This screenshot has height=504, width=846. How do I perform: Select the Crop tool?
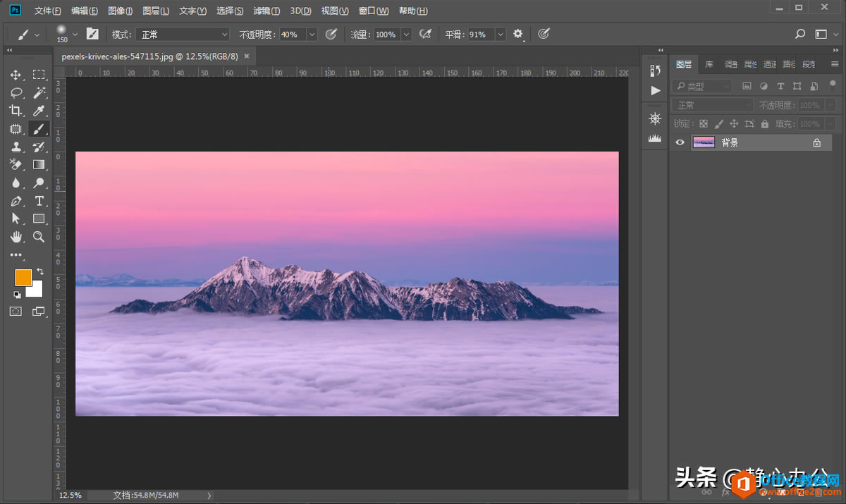point(16,111)
